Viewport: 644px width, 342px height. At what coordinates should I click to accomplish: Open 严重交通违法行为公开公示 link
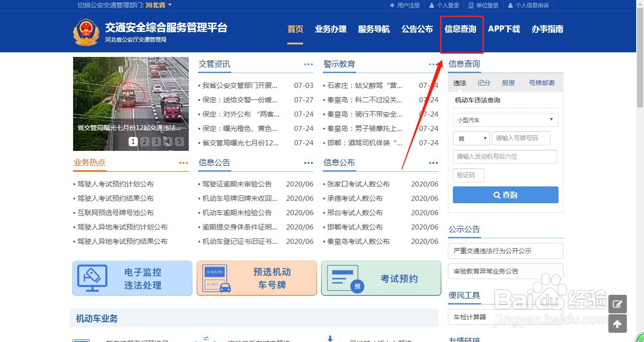click(x=506, y=251)
